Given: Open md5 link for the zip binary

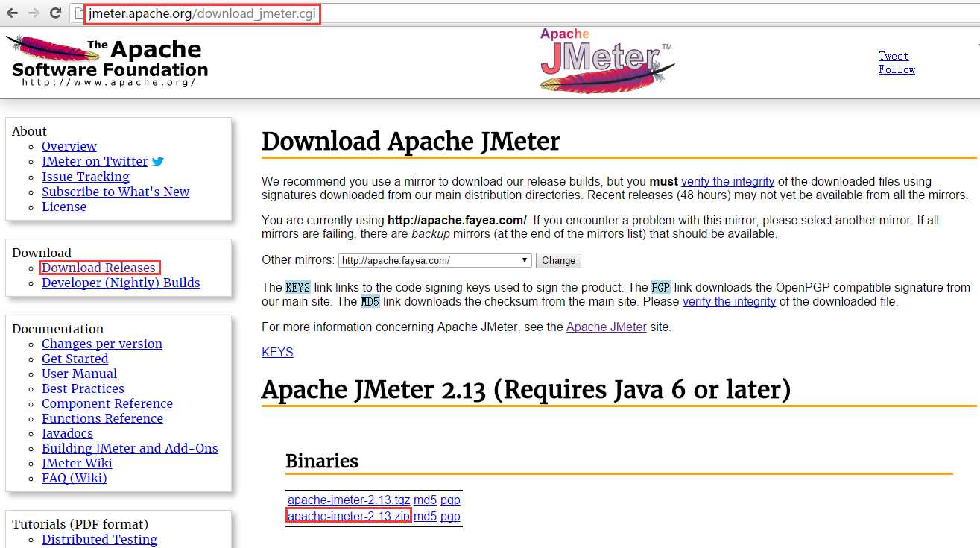Looking at the screenshot, I should [425, 516].
